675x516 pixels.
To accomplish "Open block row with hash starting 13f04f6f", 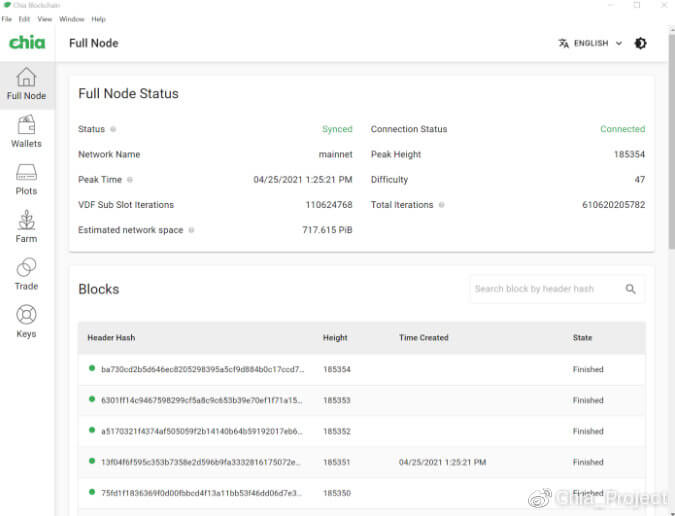I will point(362,462).
